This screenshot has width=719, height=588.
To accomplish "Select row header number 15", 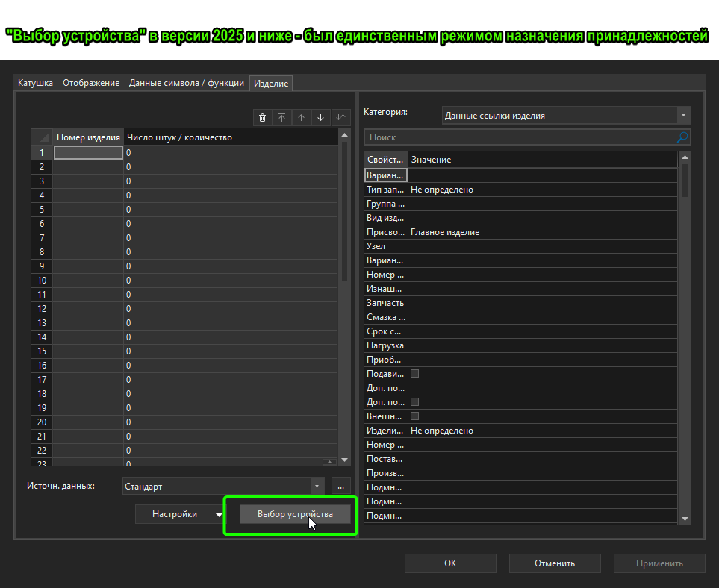I will [x=42, y=351].
